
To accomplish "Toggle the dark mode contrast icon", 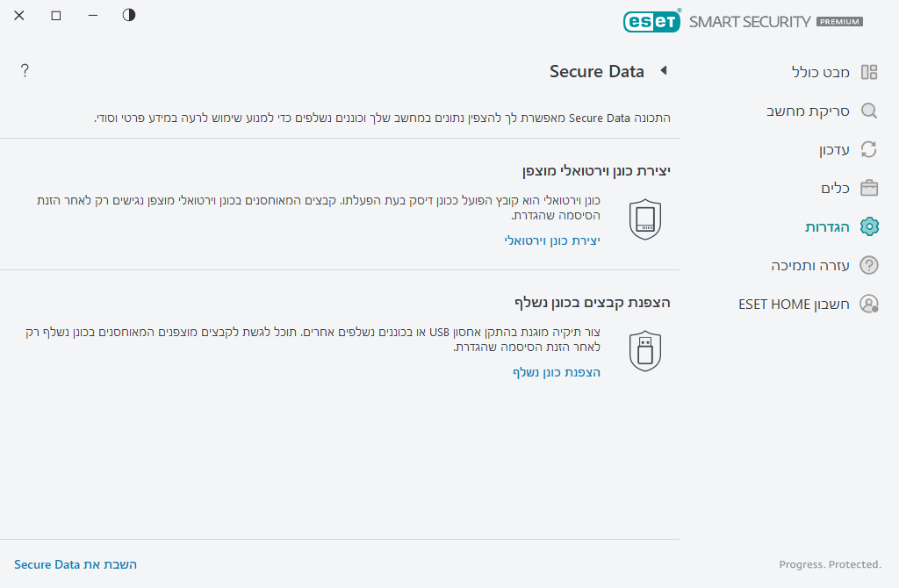I will (x=128, y=15).
